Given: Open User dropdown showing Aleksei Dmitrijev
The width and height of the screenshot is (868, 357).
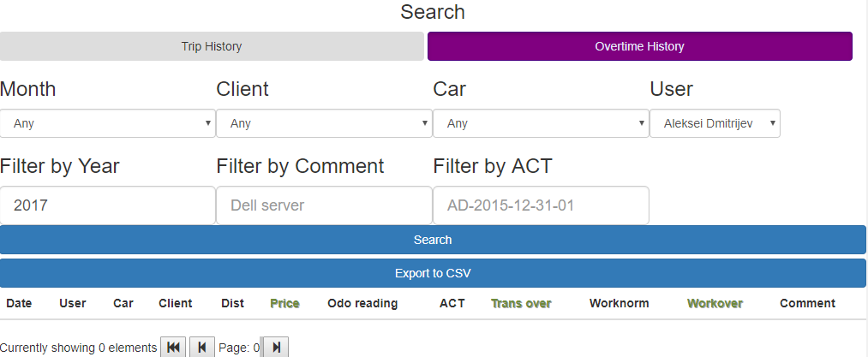Looking at the screenshot, I should (715, 123).
